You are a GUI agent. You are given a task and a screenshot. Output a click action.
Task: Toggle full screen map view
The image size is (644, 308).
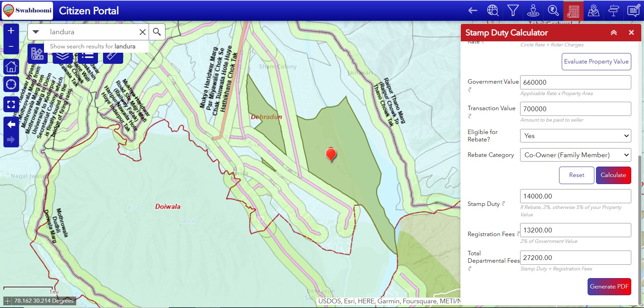[11, 104]
